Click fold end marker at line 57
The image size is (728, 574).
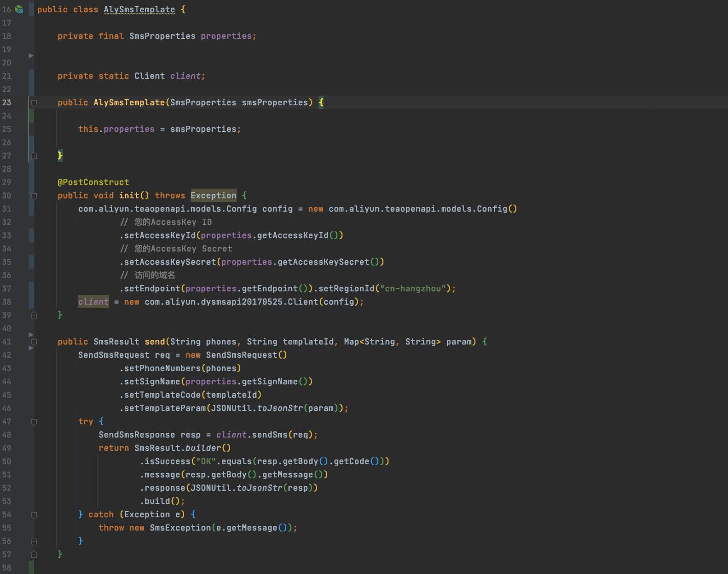tap(34, 554)
